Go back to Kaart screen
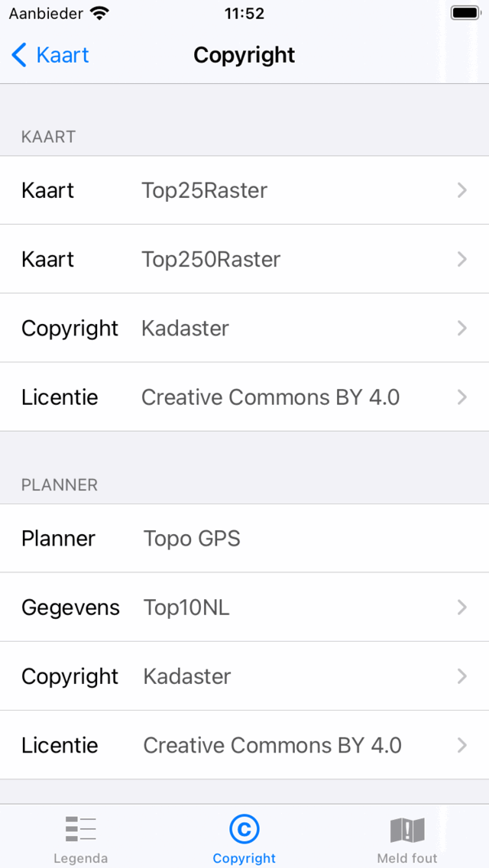 [62, 55]
